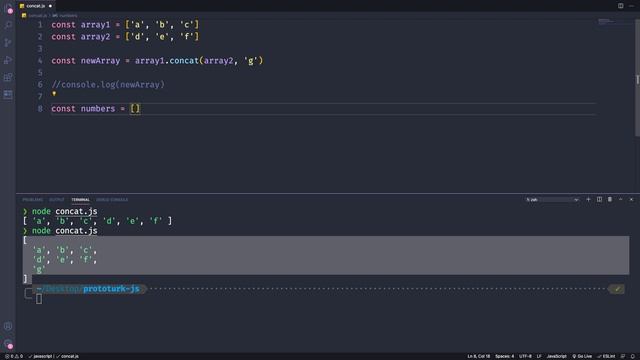
Task: Click the LF end-of-line indicator
Action: pos(539,356)
